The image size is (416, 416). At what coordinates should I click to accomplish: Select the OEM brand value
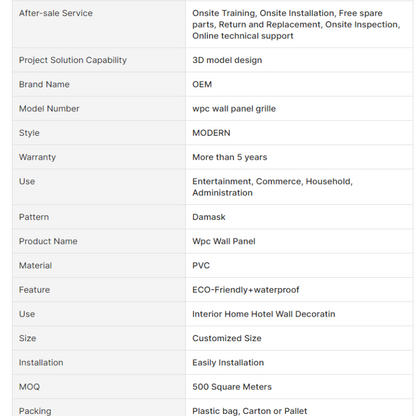(x=202, y=84)
